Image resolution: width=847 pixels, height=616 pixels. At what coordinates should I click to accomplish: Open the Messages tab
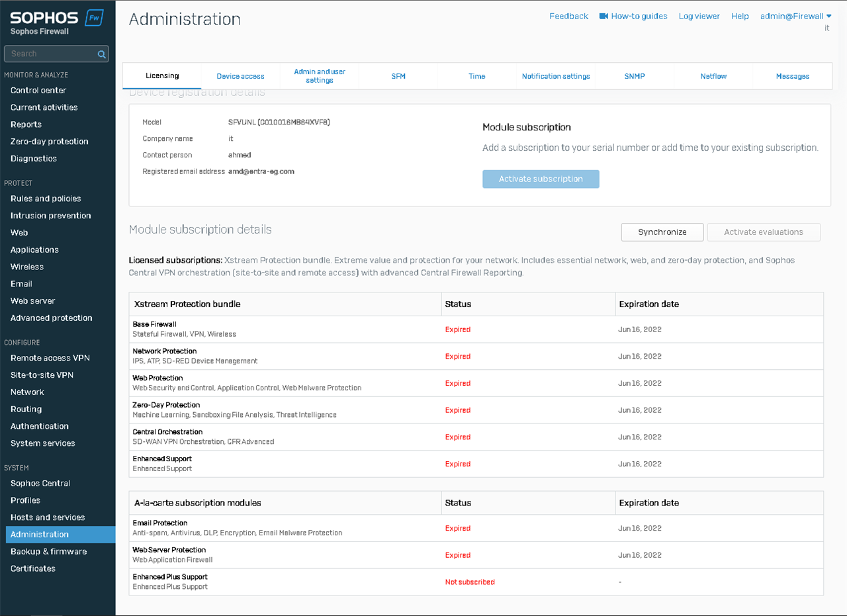point(793,76)
